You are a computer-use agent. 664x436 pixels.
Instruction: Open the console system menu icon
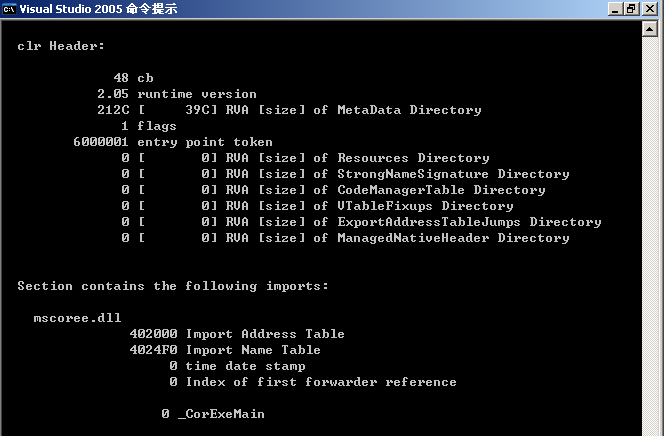coord(9,9)
